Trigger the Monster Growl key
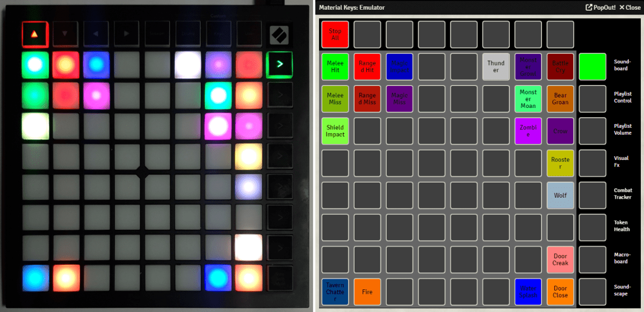 pyautogui.click(x=528, y=67)
